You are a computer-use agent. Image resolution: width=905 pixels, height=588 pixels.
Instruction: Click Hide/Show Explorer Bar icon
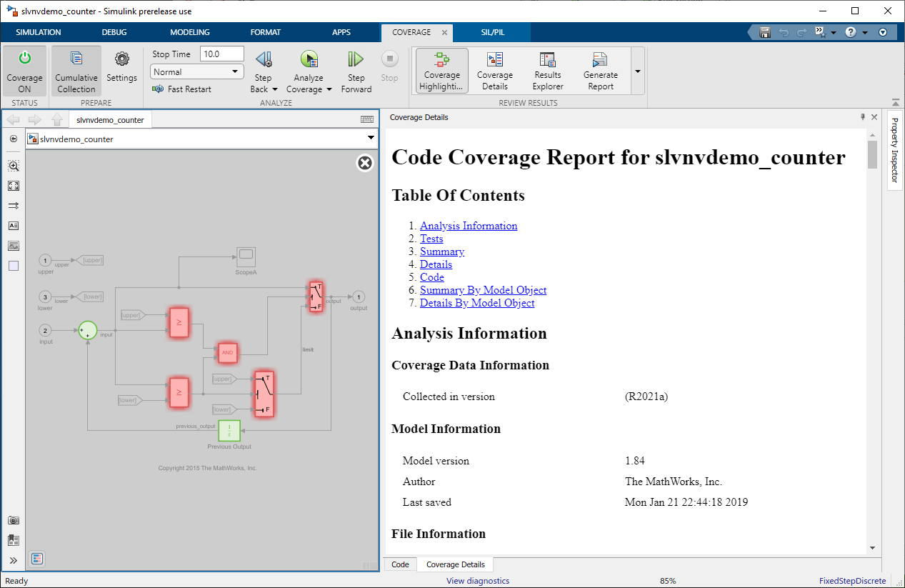click(14, 139)
